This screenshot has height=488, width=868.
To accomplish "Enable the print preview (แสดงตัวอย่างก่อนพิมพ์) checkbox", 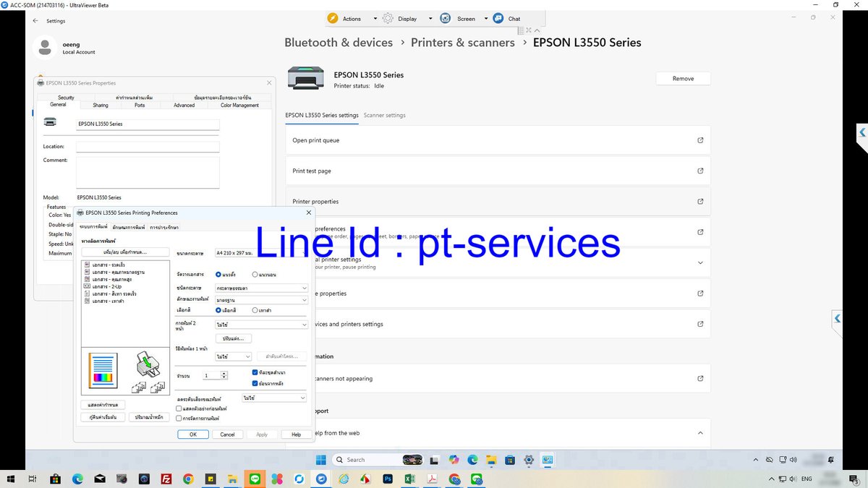I will tap(179, 408).
